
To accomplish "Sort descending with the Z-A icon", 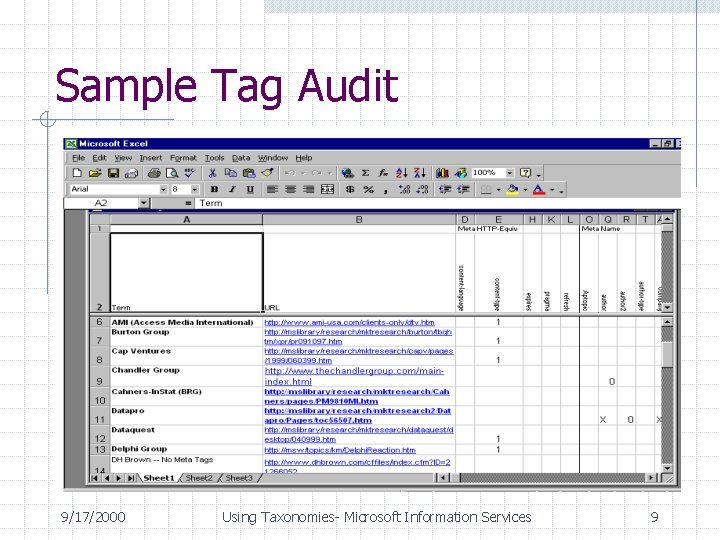I will pyautogui.click(x=420, y=173).
